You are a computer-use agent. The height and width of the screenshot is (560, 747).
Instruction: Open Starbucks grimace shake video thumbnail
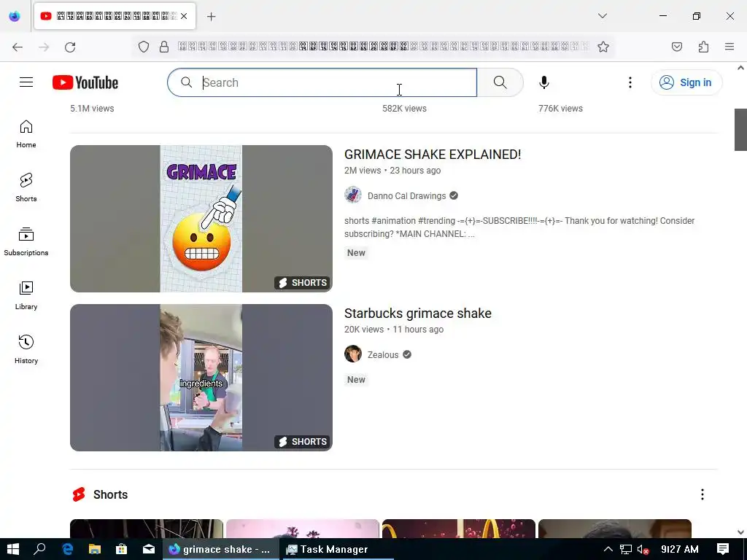[x=201, y=378]
